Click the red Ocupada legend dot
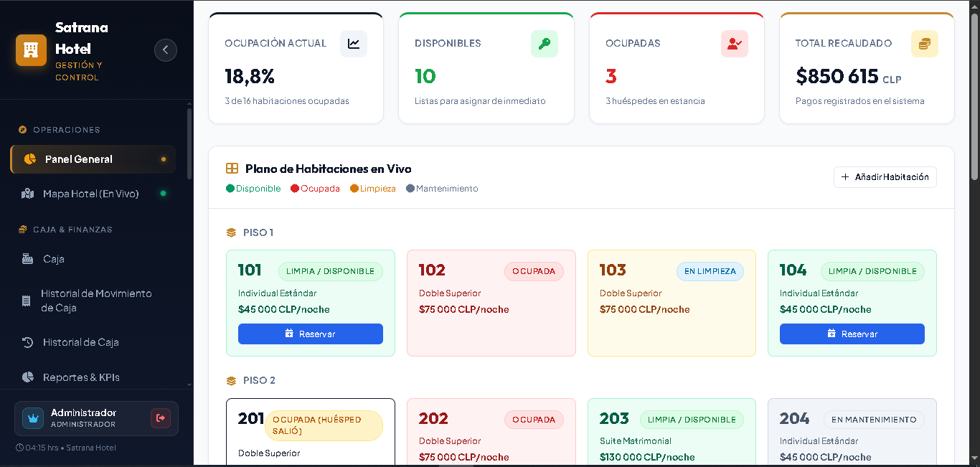980x467 pixels. point(295,189)
